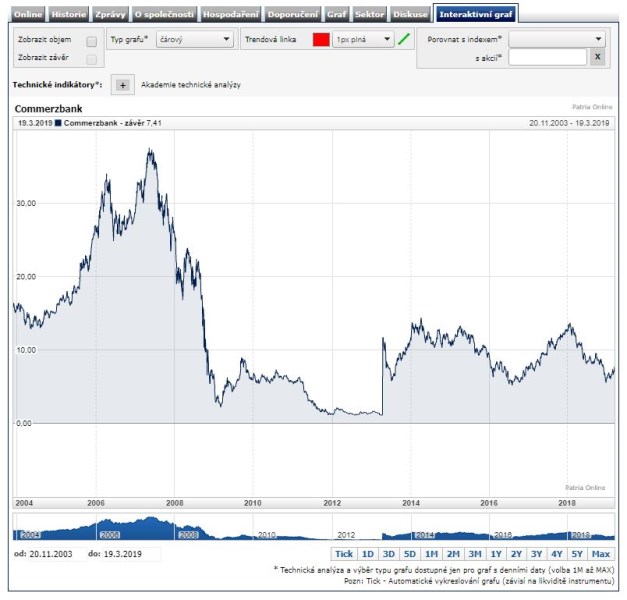Select the 3M time range button
The height and width of the screenshot is (600, 627).
[475, 553]
